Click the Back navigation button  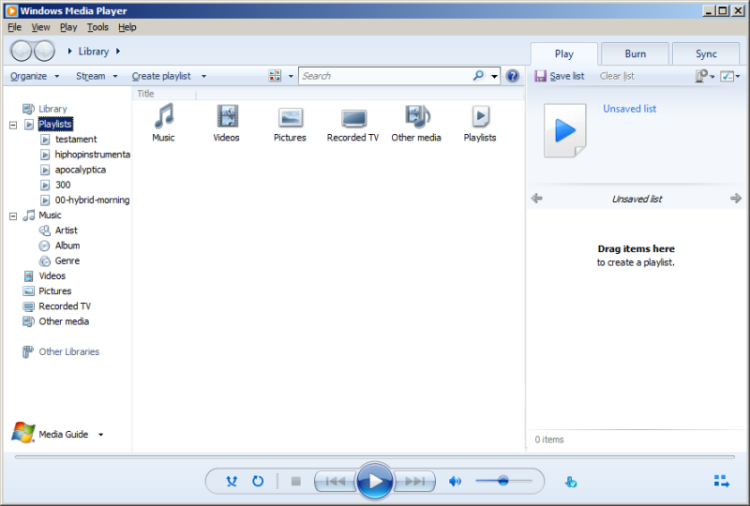[21, 51]
